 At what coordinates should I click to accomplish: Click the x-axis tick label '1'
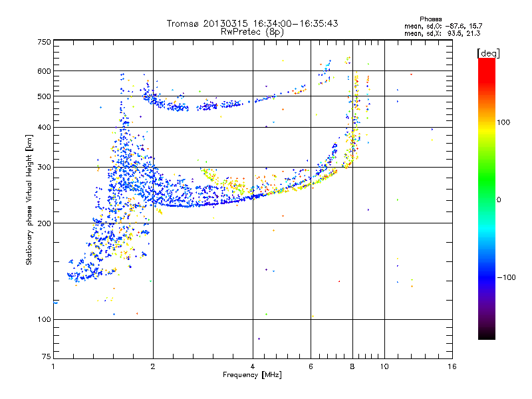click(53, 366)
